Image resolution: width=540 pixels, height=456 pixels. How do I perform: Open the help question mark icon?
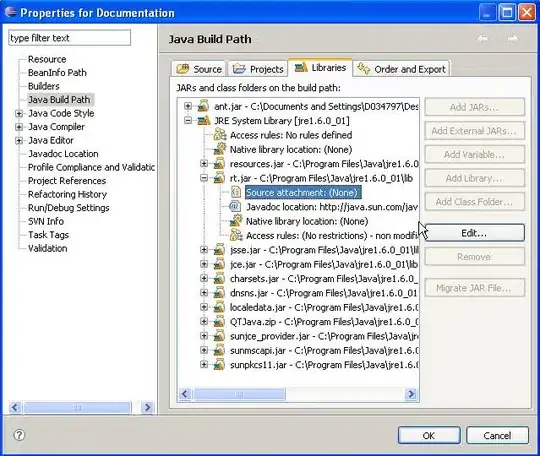pos(19,435)
